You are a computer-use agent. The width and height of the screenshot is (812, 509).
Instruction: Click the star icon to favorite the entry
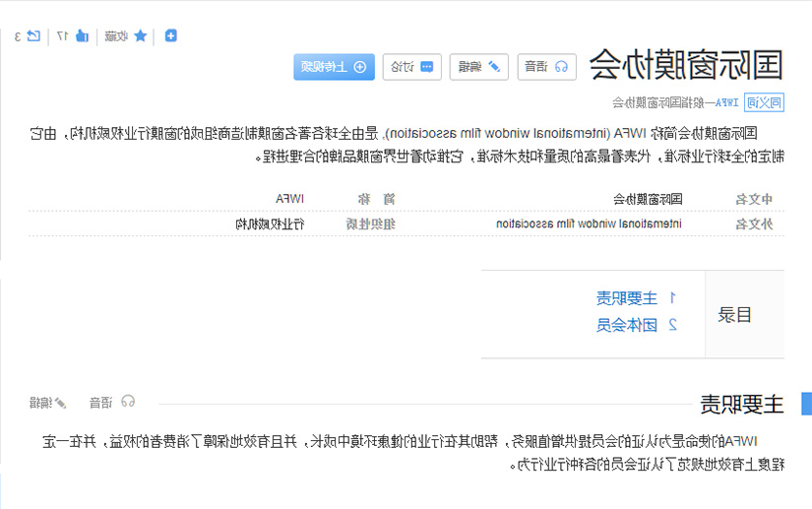click(141, 35)
